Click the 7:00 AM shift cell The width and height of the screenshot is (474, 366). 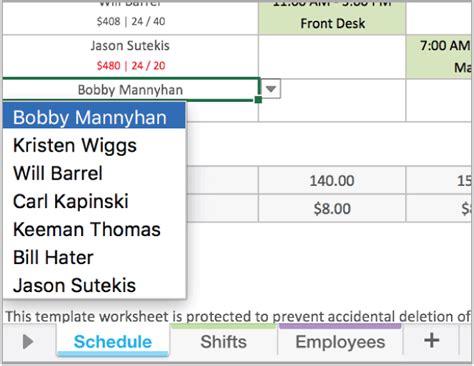pos(439,57)
